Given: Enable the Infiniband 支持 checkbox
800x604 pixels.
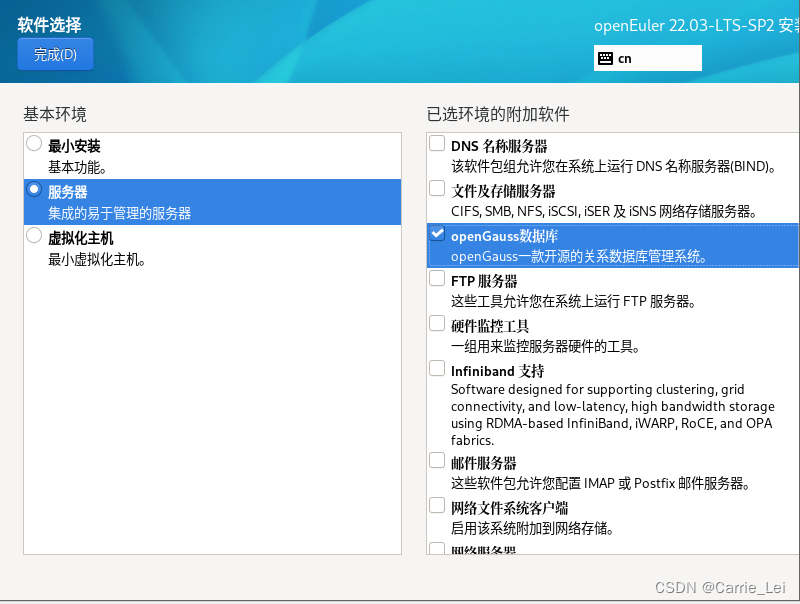Looking at the screenshot, I should [x=437, y=368].
